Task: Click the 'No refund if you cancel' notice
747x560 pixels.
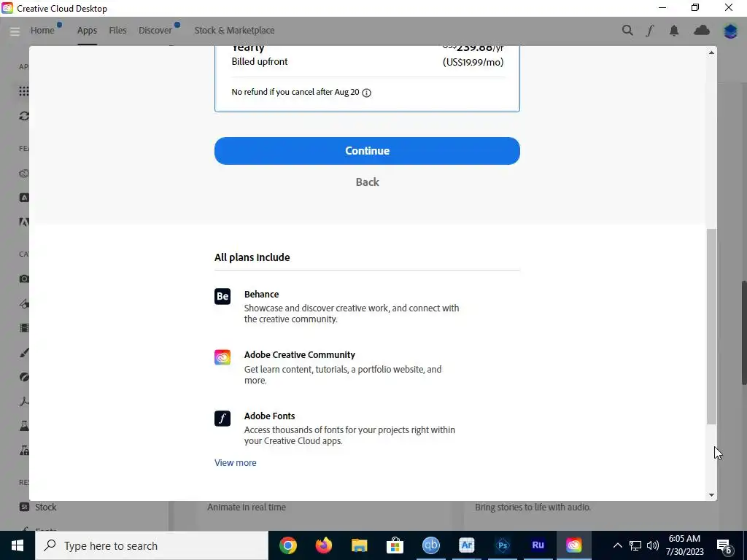Action: [x=295, y=92]
